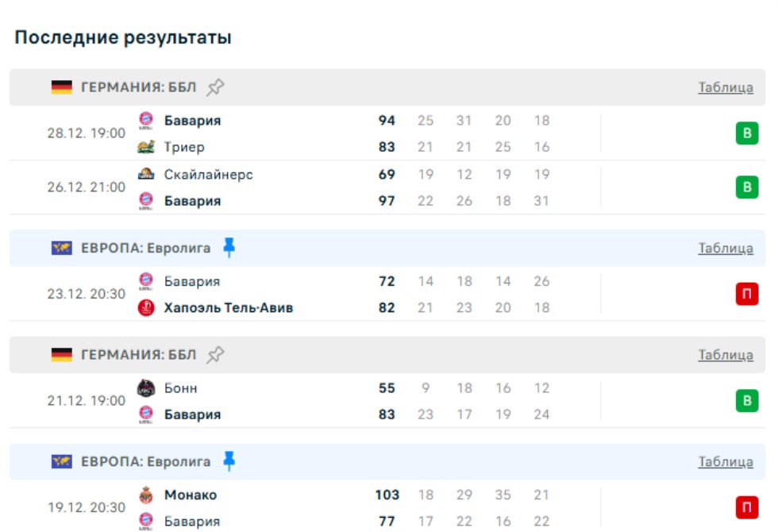Open Таблица link in the topmost ББЛ header
Image resolution: width=778 pixels, height=532 pixels.
[726, 87]
